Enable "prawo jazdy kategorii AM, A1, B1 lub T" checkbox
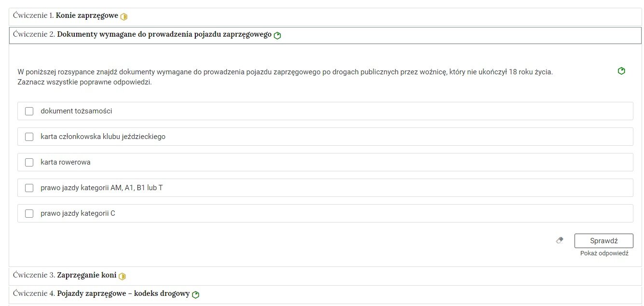 tap(29, 188)
